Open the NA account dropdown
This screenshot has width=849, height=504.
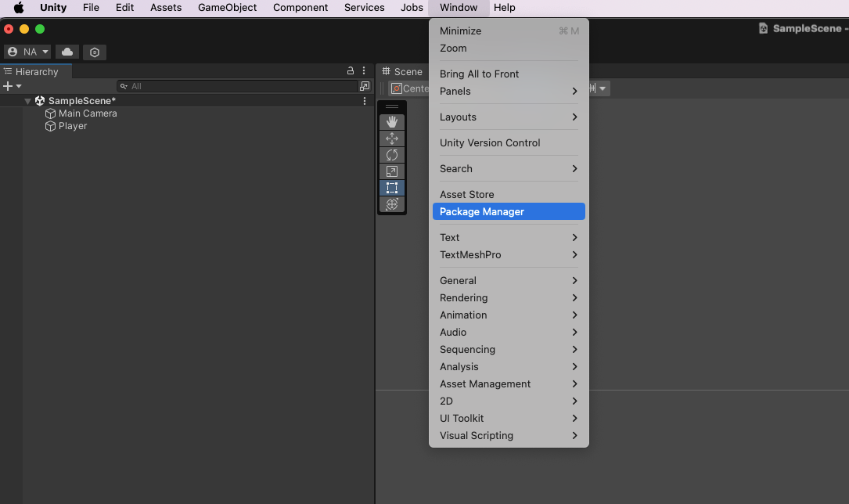27,52
